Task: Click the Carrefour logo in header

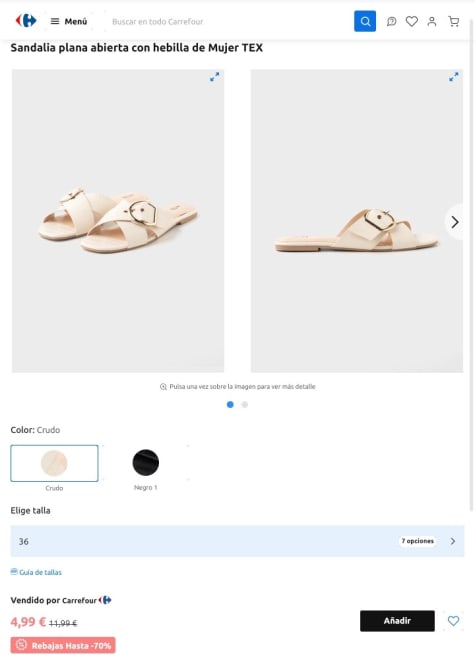Action: (26, 21)
